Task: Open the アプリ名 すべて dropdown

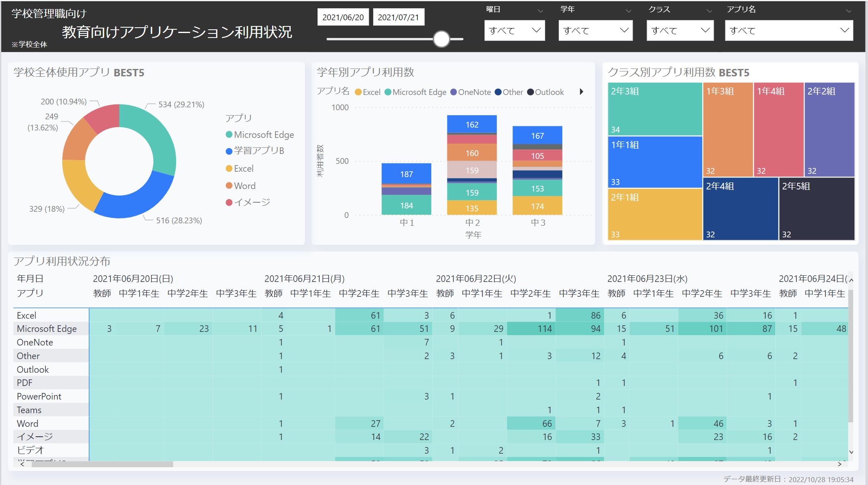Action: tap(788, 31)
